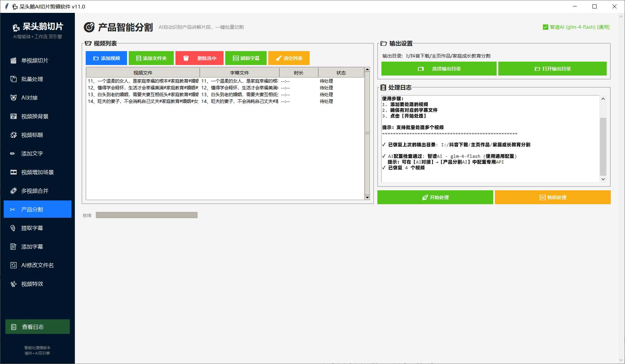Switch to 视频换背景 page
This screenshot has width=625, height=364.
click(x=38, y=116)
